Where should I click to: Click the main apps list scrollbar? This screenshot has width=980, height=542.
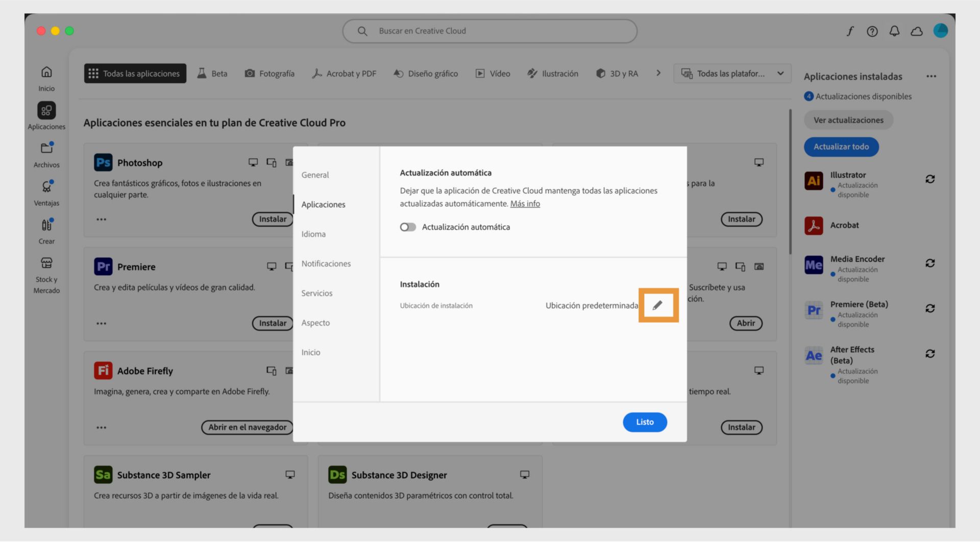[x=790, y=182]
